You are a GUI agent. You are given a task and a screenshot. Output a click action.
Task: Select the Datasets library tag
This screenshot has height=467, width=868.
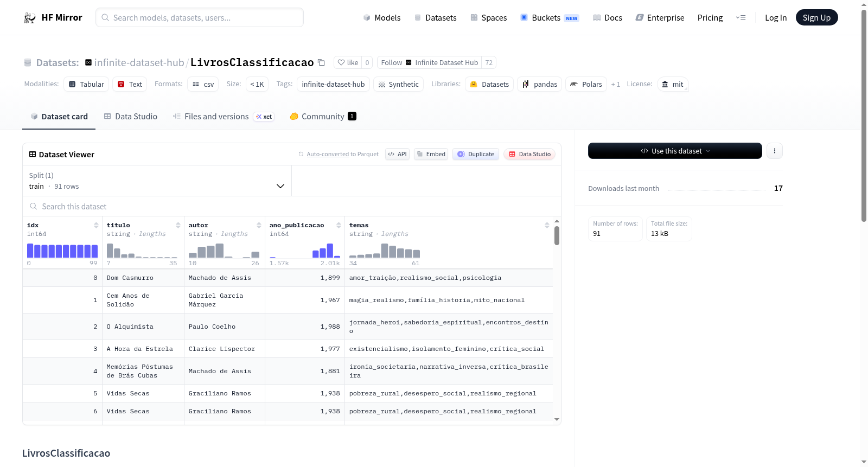click(489, 84)
